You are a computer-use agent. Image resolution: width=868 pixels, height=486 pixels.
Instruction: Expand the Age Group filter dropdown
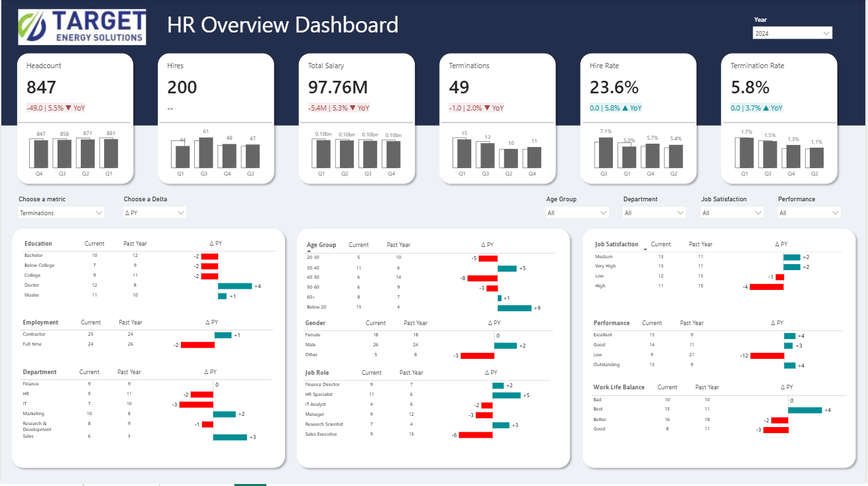point(577,213)
